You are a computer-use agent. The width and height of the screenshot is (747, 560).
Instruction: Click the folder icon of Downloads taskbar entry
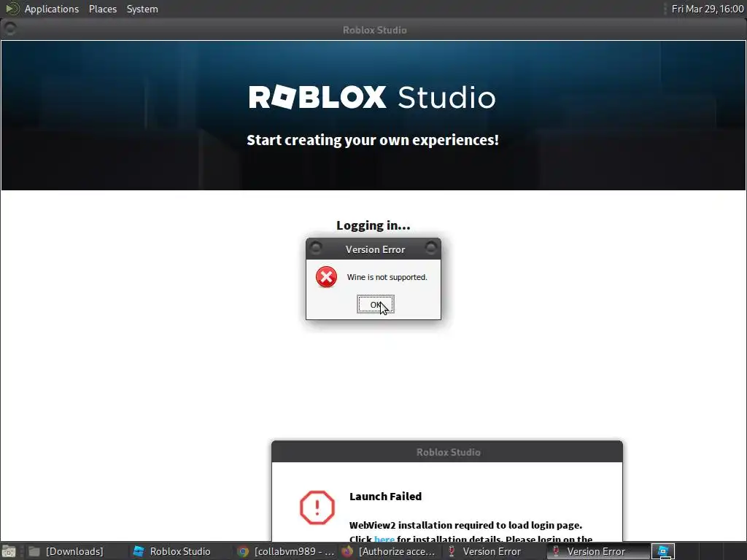pyautogui.click(x=34, y=551)
